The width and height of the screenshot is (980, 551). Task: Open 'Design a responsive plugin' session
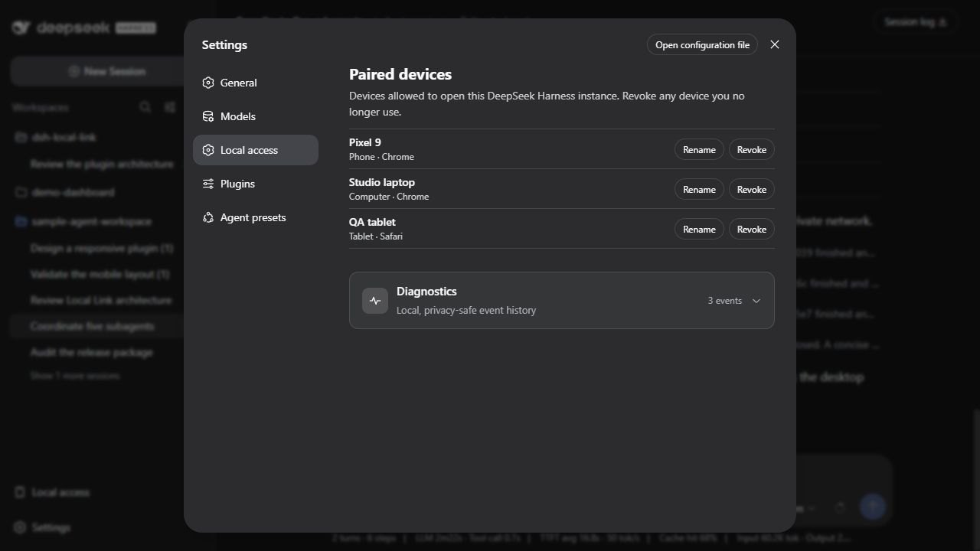102,248
